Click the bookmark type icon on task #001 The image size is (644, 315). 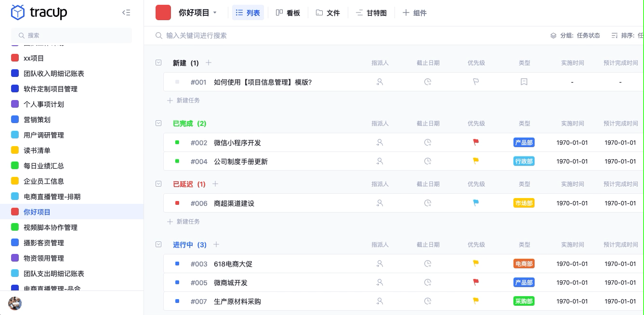click(x=524, y=82)
